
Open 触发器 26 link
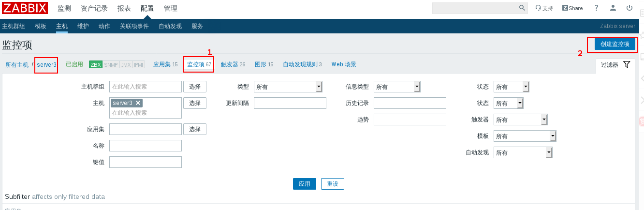pyautogui.click(x=233, y=64)
